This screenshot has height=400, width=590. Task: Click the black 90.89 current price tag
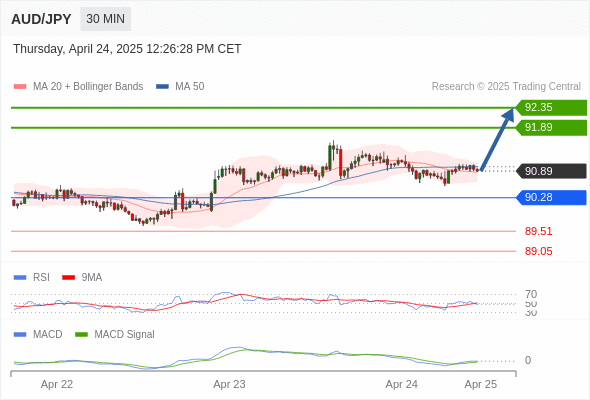tap(551, 171)
